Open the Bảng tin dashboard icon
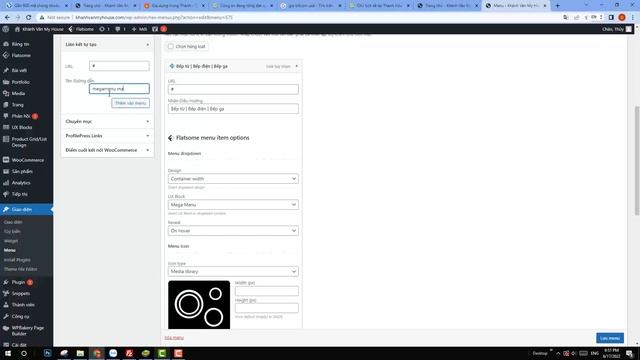 tap(6, 44)
